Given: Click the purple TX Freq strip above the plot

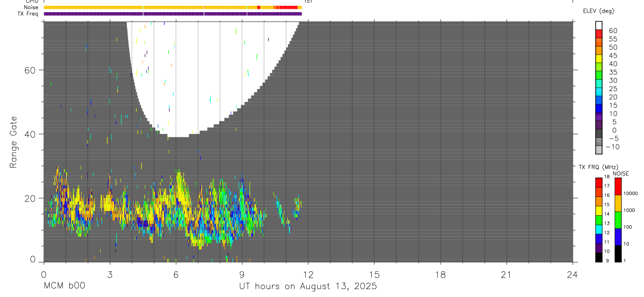Looking at the screenshot, I should click(173, 14).
